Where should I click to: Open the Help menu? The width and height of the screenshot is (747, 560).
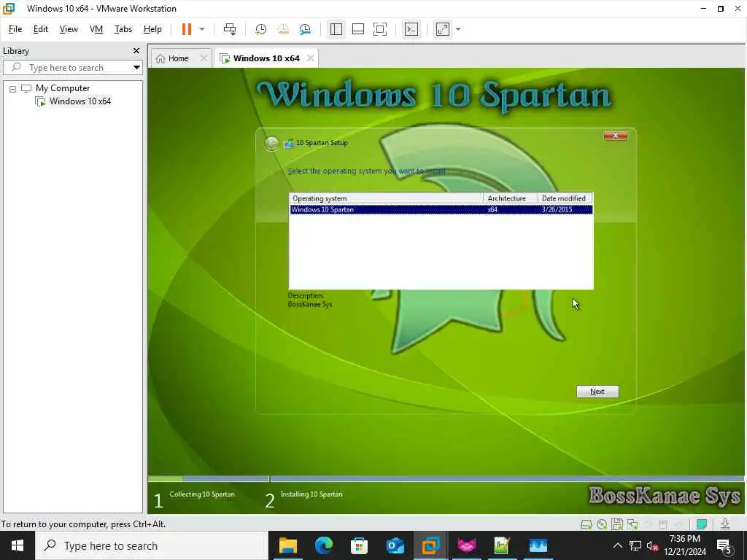click(152, 29)
